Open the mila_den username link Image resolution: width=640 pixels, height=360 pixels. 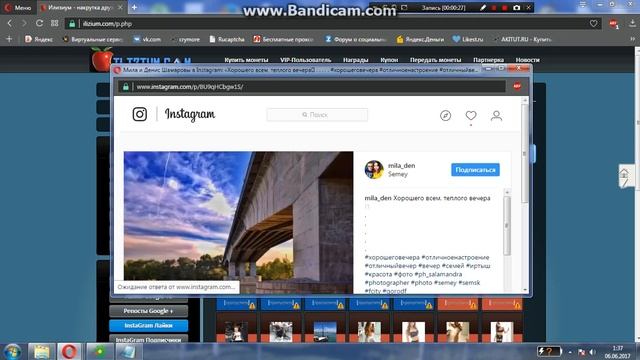coord(401,165)
